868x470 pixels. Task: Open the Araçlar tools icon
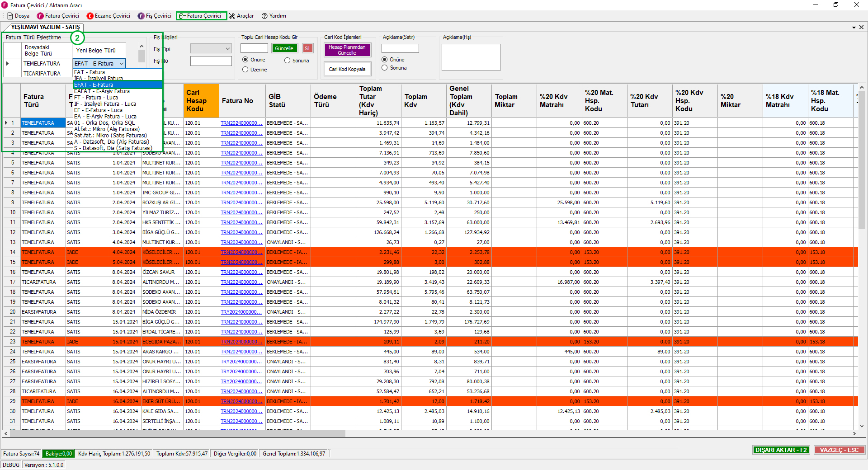tap(232, 16)
